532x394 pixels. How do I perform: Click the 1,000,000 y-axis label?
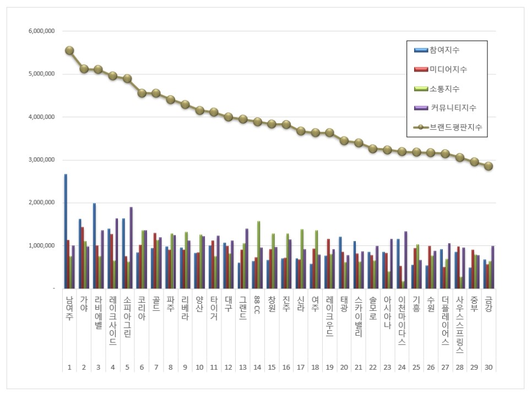pos(41,245)
